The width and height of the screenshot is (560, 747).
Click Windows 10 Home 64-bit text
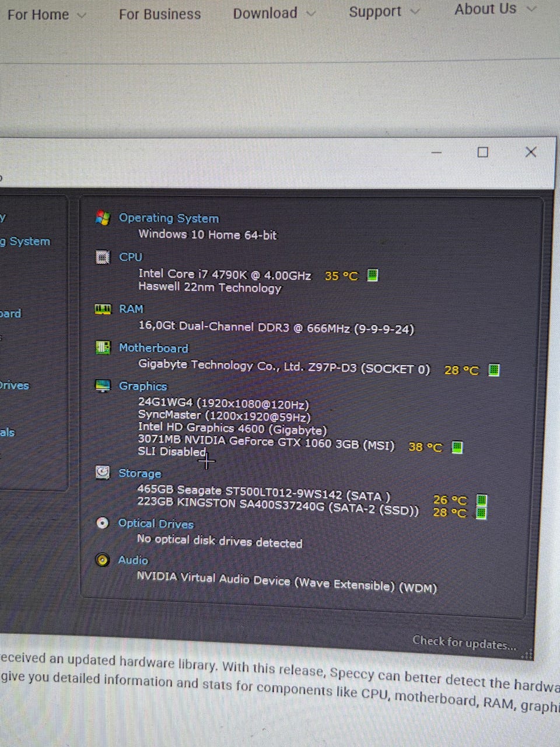[x=207, y=235]
